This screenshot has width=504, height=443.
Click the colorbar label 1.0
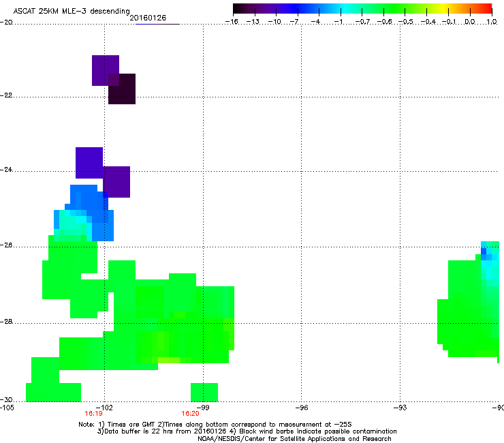pos(492,22)
